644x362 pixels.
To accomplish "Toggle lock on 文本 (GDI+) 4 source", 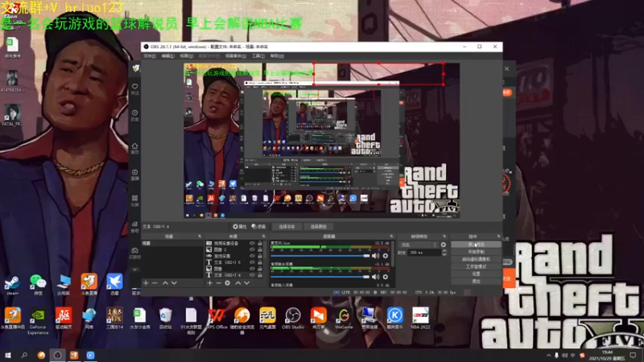I will 260,275.
